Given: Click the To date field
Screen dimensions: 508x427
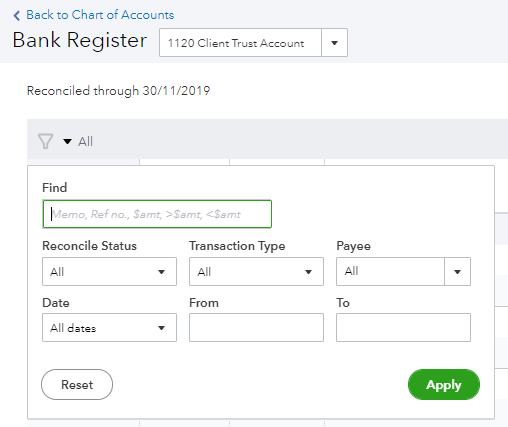Looking at the screenshot, I should pyautogui.click(x=403, y=328).
